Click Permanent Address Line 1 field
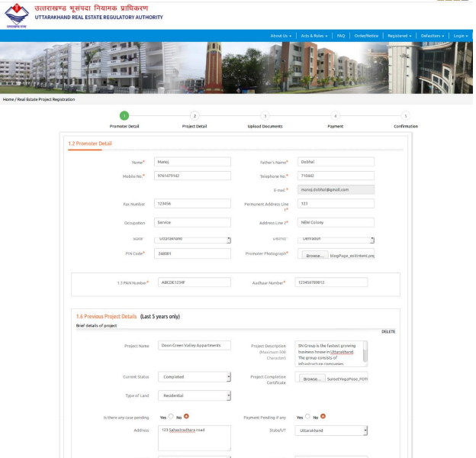This screenshot has width=476, height=458. tap(336, 204)
